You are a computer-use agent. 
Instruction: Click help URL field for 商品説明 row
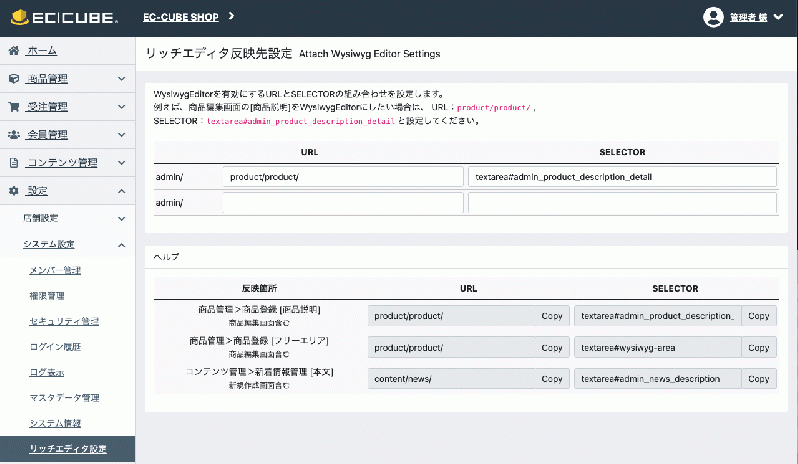pos(452,316)
